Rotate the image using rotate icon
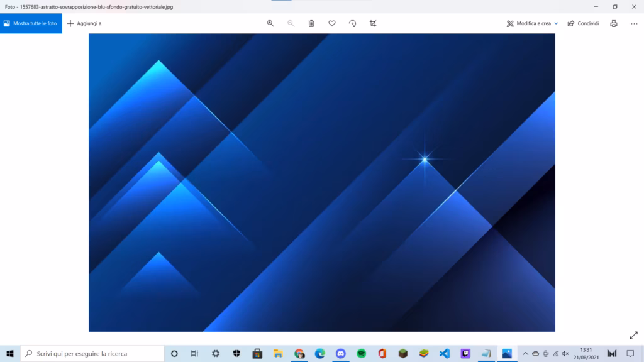This screenshot has height=362, width=644. 352,23
